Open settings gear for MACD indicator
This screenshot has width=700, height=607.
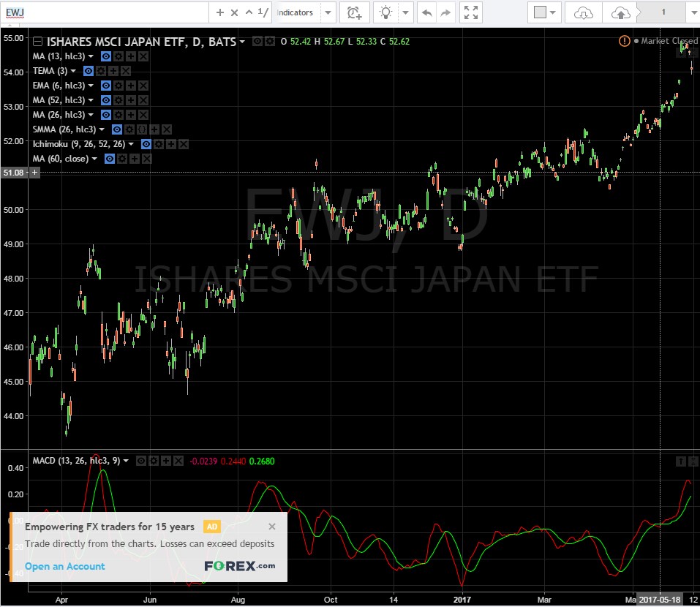point(154,461)
